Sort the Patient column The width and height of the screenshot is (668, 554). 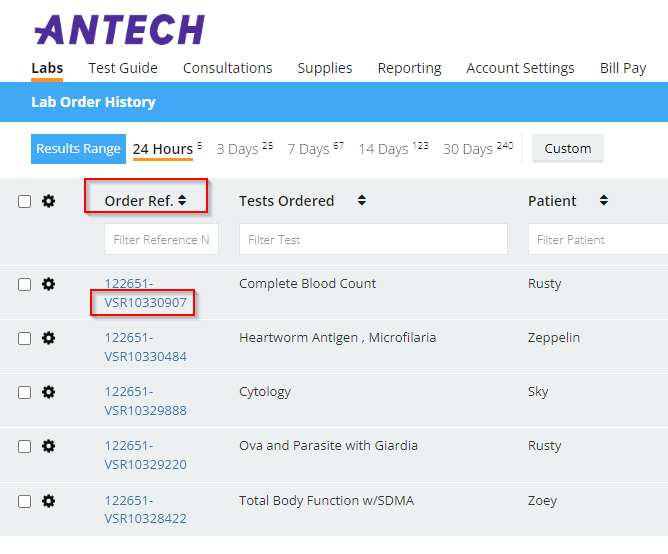tap(604, 201)
